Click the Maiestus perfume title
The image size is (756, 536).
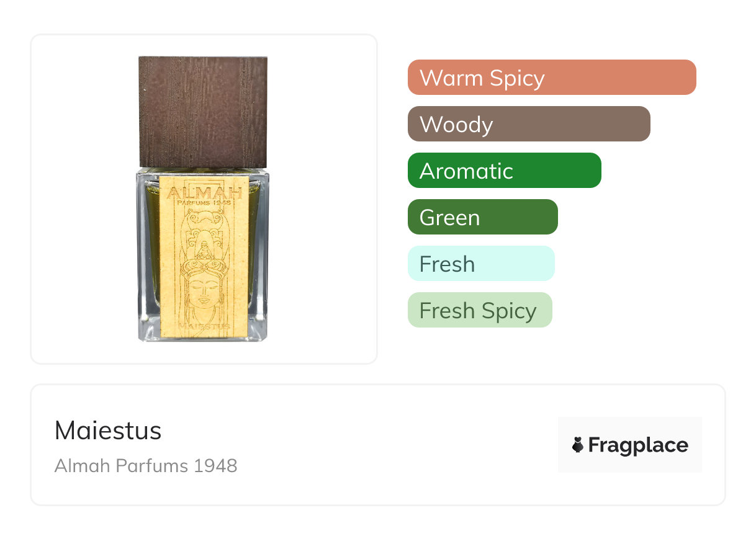click(x=108, y=431)
